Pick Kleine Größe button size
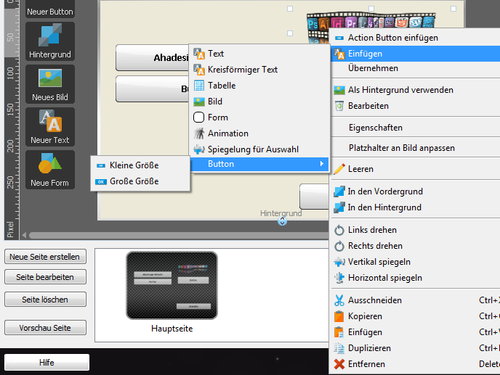This screenshot has height=375, width=500. pos(140,165)
